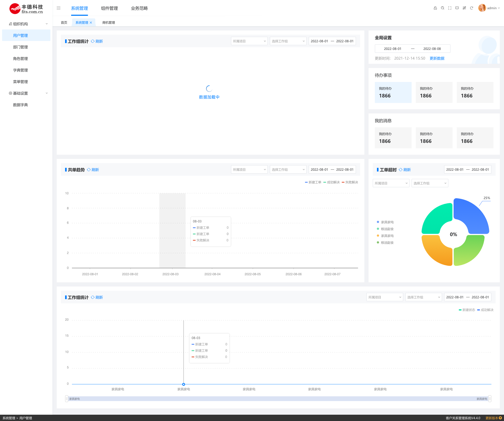The height and width of the screenshot is (421, 504).
Task: Open 所属项目 dropdown in 工单超时
Action: 391,183
